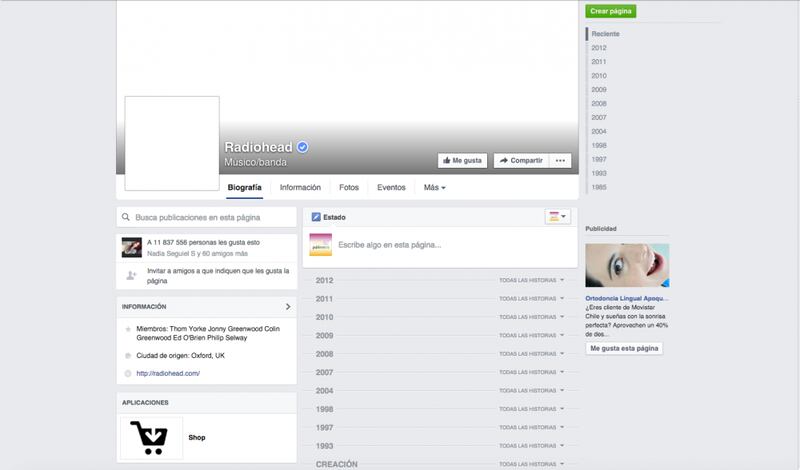Image resolution: width=800 pixels, height=470 pixels.
Task: Click the search publications input field
Action: (207, 217)
